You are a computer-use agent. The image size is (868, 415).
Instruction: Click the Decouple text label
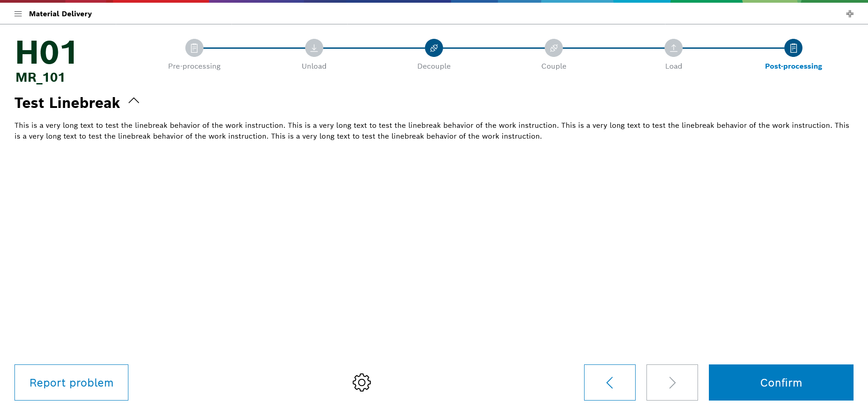pos(434,66)
